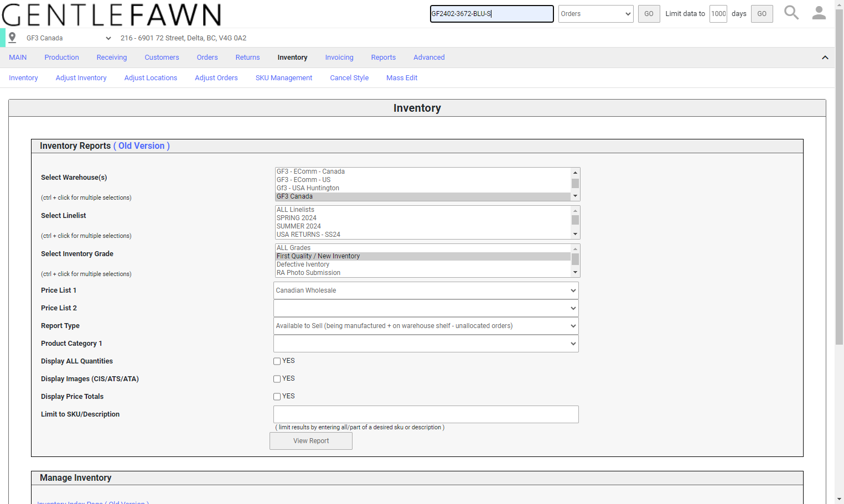Collapse the navigation bar with the caret icon
Viewport: 844px width, 504px height.
(825, 58)
